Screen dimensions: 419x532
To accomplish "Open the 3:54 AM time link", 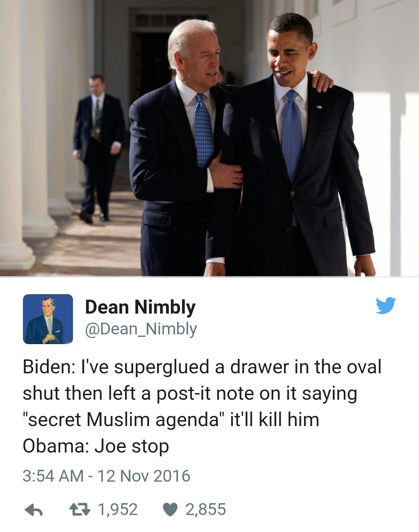I will click(53, 476).
